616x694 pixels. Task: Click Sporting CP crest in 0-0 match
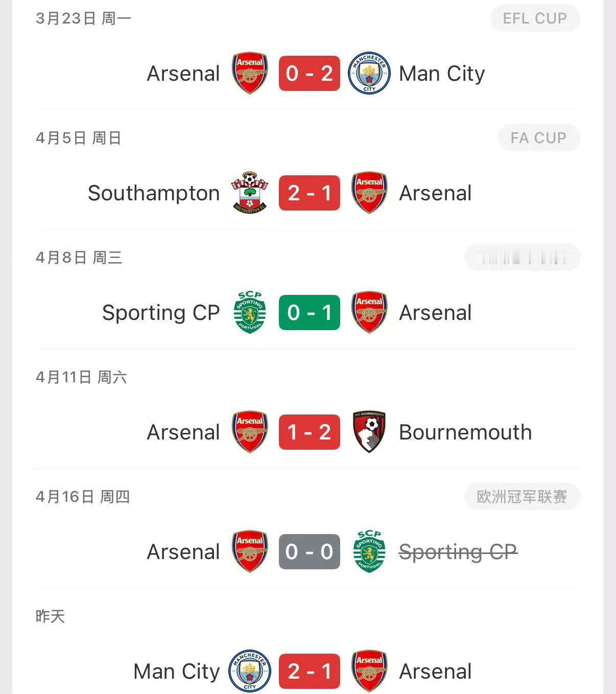[369, 551]
